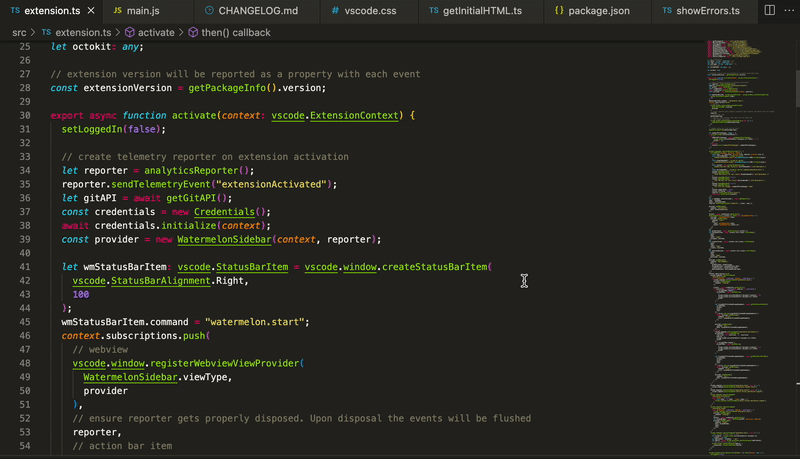Close the extension.ts editor tab

[x=91, y=10]
